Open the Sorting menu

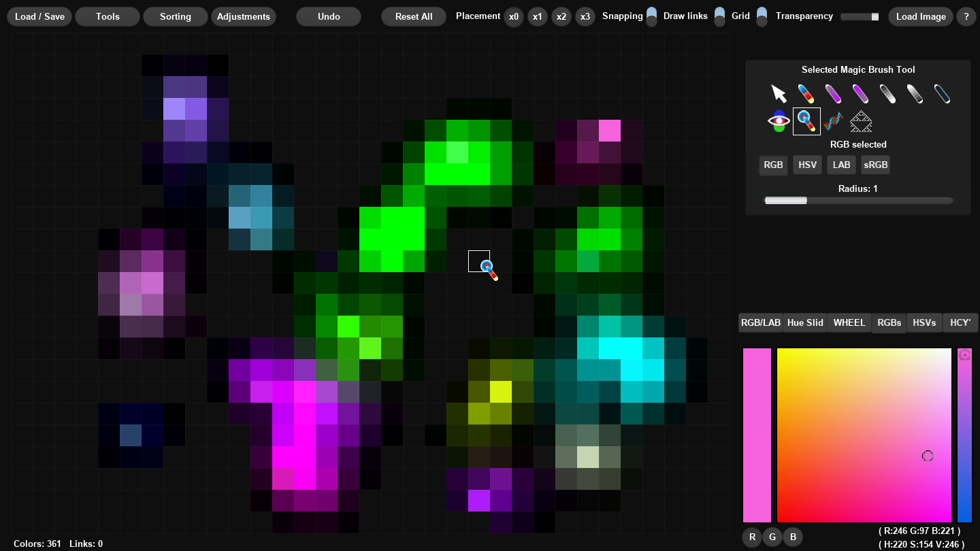[x=175, y=16]
